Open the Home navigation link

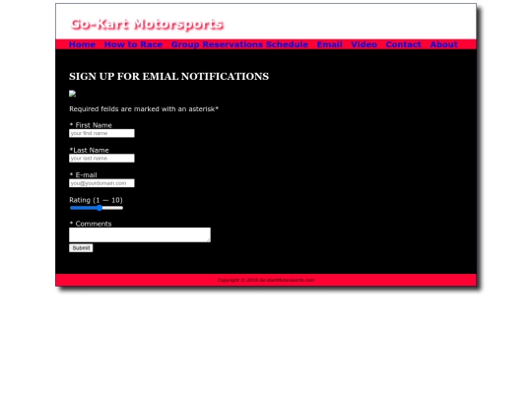pos(82,44)
